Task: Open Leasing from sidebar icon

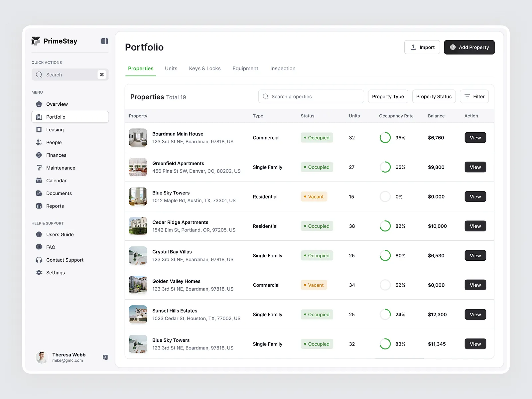Action: [39, 130]
